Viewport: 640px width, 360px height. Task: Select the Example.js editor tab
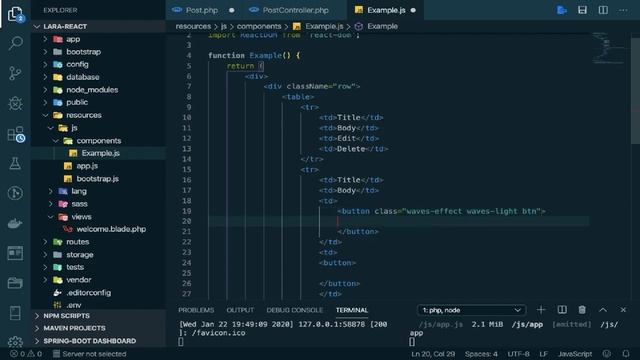[386, 10]
